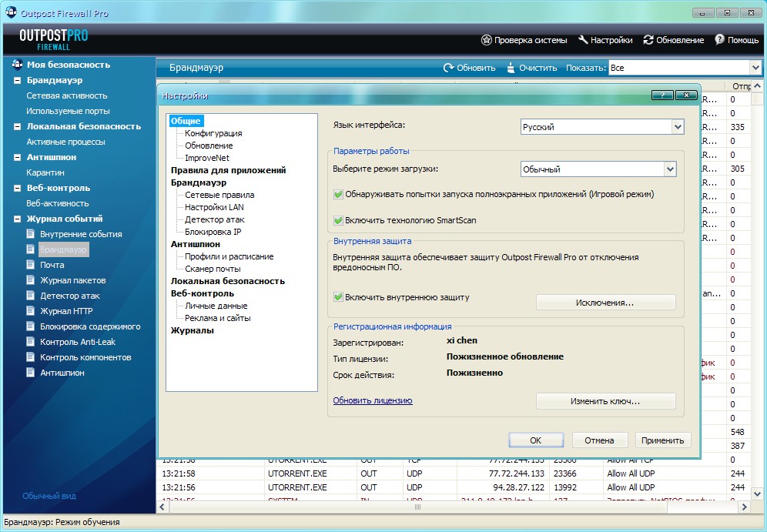The height and width of the screenshot is (532, 767).
Task: Click the Брандмауэр log icon in sidebar
Action: (31, 249)
